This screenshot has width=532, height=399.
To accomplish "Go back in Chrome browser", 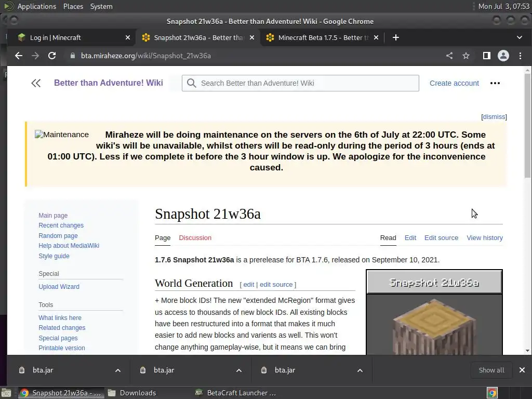I will 19,56.
